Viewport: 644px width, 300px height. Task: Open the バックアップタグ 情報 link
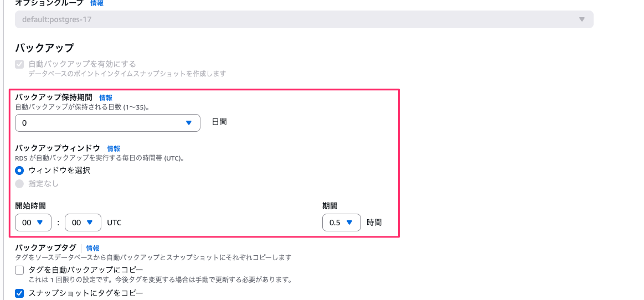pos(93,248)
